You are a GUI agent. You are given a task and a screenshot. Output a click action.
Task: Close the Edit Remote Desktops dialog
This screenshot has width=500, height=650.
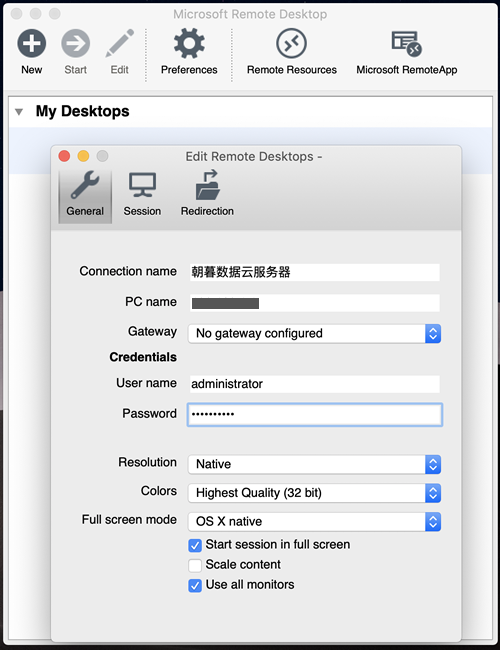[64, 156]
